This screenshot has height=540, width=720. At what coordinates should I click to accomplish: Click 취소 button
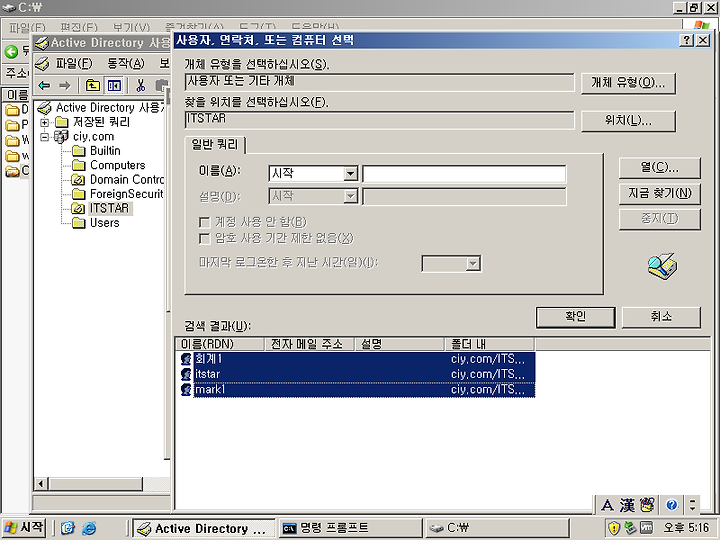point(661,317)
